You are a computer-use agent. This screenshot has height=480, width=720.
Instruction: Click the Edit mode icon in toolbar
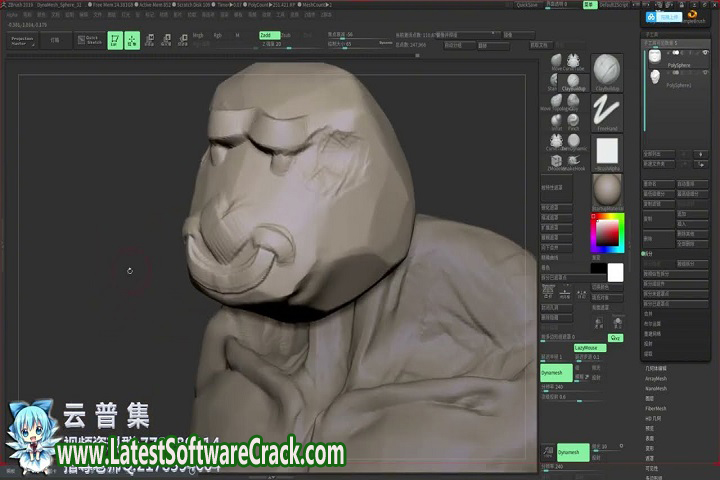point(113,41)
